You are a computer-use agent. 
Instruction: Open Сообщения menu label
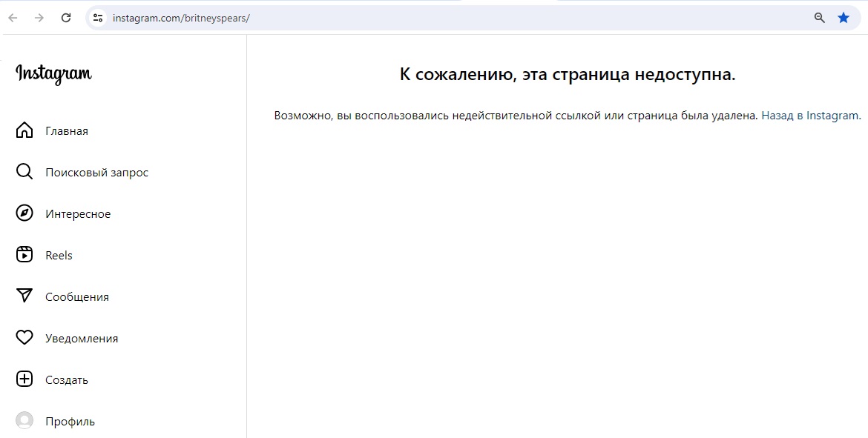tap(77, 297)
